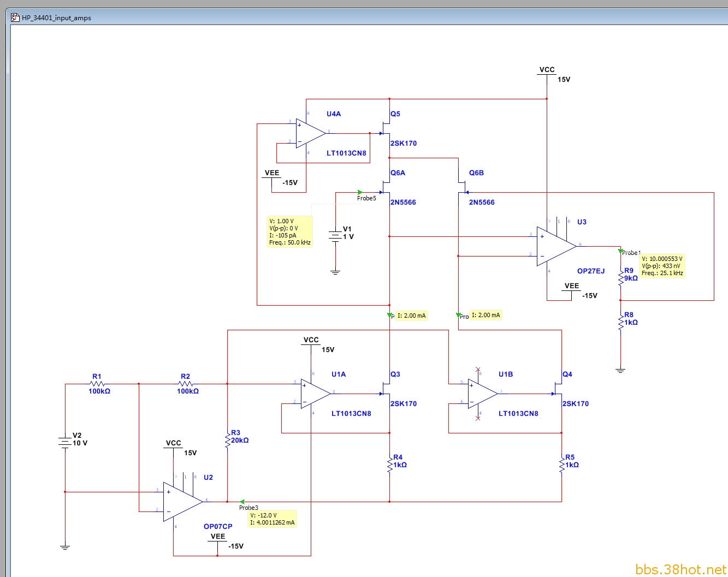728x577 pixels.
Task: Click the Probe5 green arrow marker
Action: click(360, 192)
